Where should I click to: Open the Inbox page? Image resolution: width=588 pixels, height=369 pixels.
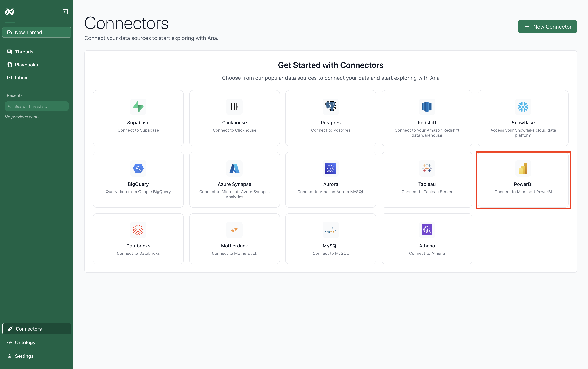click(x=21, y=78)
